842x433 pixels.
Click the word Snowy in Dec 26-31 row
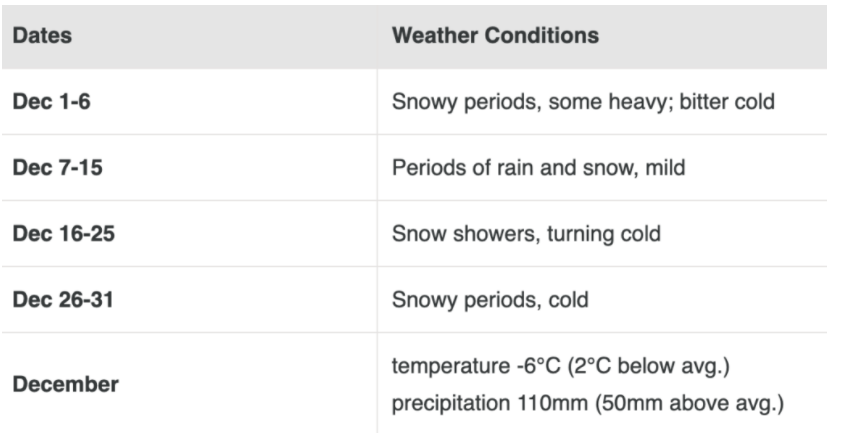pyautogui.click(x=424, y=300)
